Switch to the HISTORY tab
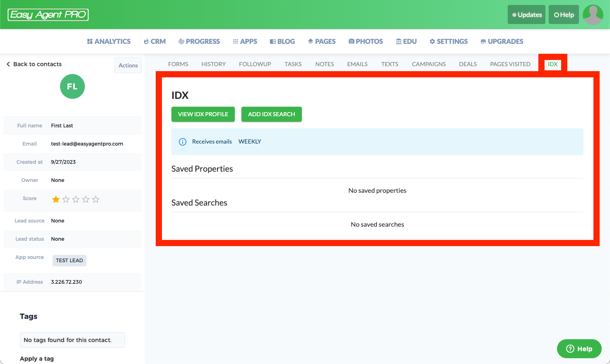Screen dimensions: 610x364 coord(214,64)
